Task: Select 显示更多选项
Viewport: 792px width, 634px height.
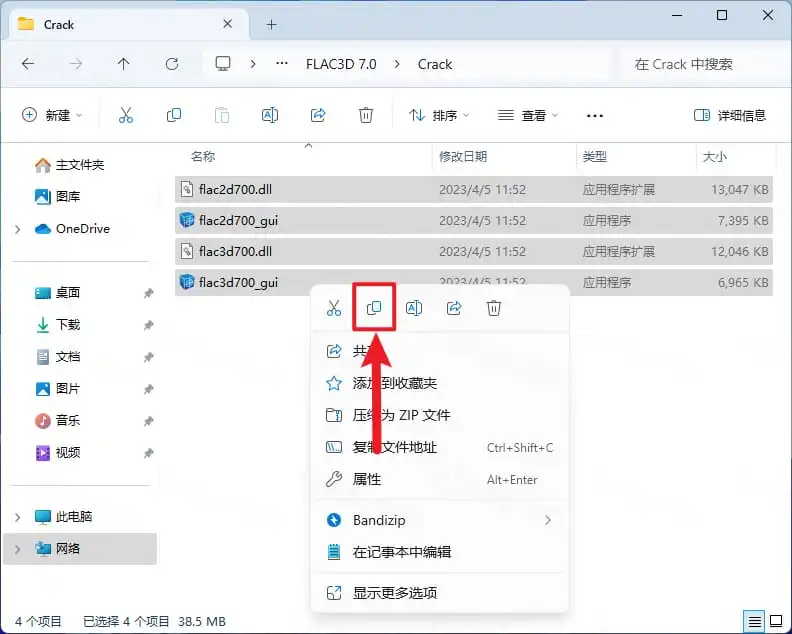Action: [x=439, y=593]
